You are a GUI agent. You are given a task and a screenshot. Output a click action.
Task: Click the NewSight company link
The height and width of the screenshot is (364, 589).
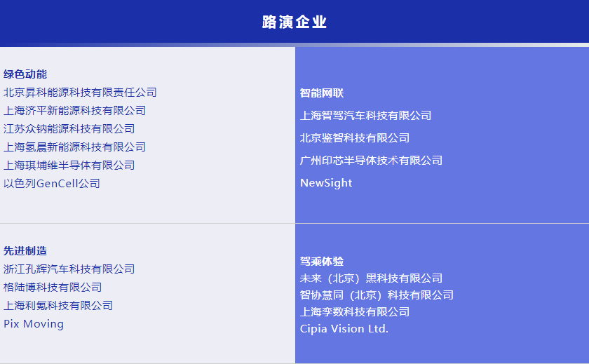pyautogui.click(x=326, y=183)
